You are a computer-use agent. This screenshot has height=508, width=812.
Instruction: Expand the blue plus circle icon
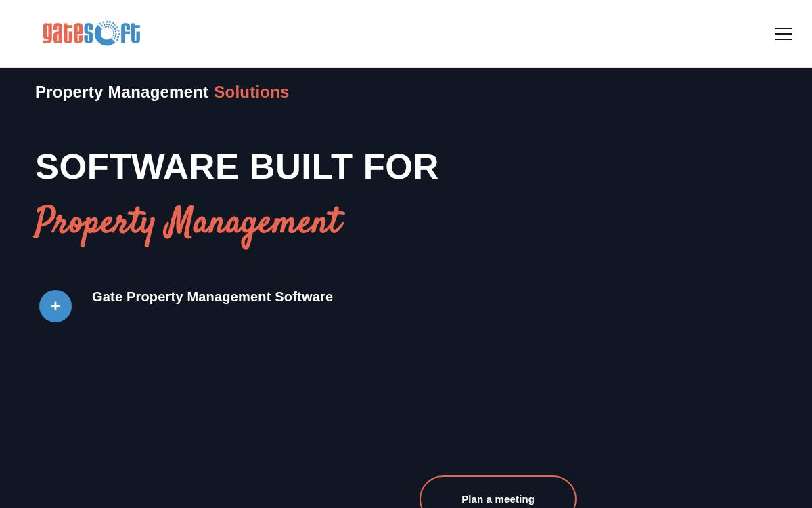[x=55, y=306]
